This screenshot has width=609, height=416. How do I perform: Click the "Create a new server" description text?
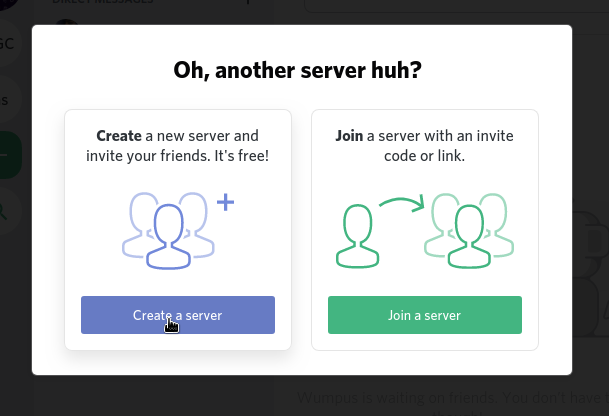coord(177,146)
